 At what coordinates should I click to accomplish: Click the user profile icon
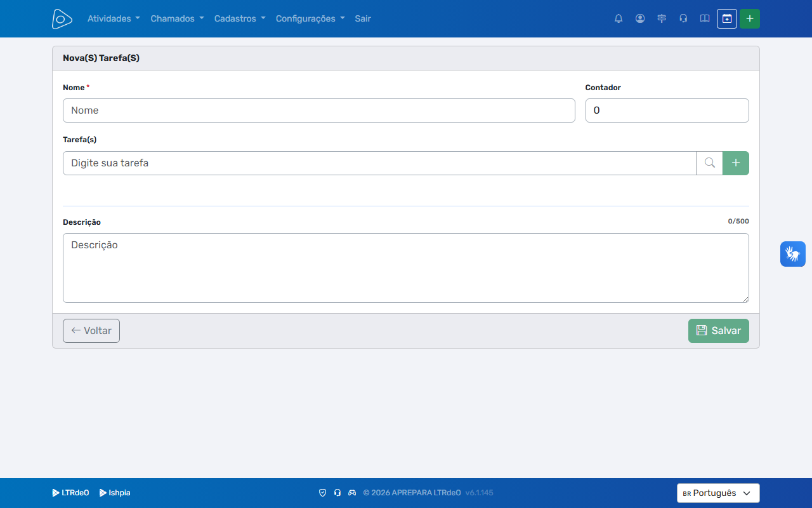640,18
